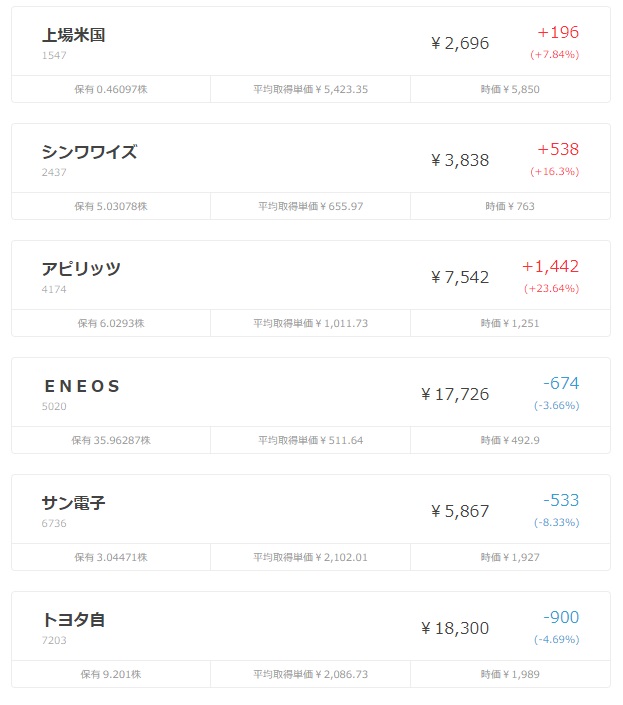Click the +1,442 gain value

550,267
